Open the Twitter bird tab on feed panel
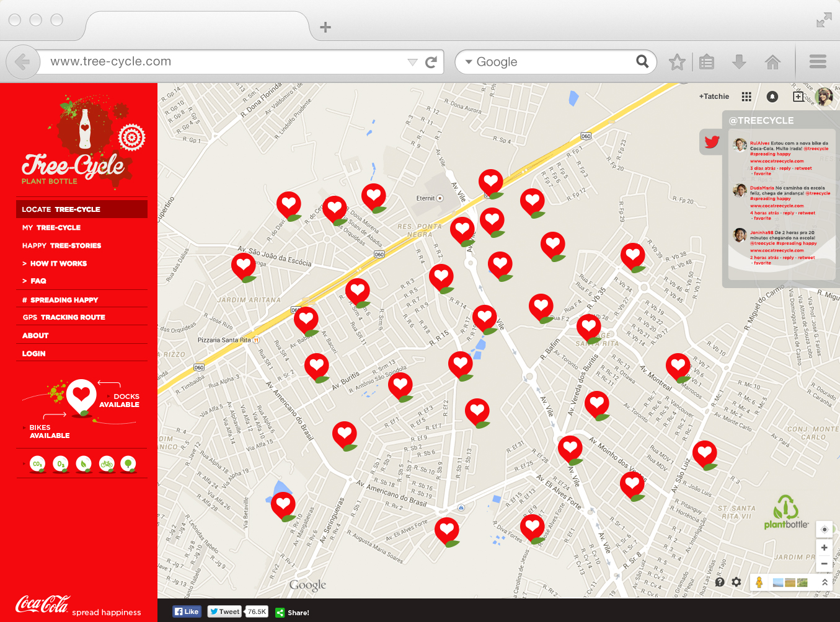This screenshot has width=840, height=622. point(712,142)
